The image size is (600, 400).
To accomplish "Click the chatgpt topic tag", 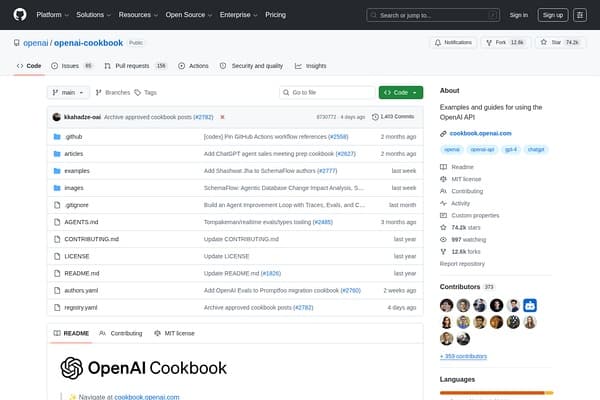I will (x=536, y=150).
